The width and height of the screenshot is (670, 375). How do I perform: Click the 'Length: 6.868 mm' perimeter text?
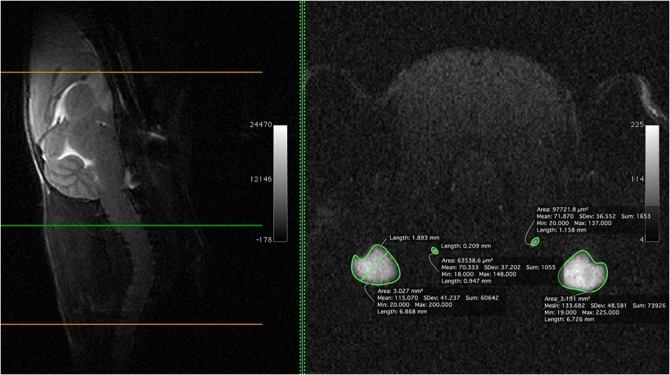[x=402, y=311]
